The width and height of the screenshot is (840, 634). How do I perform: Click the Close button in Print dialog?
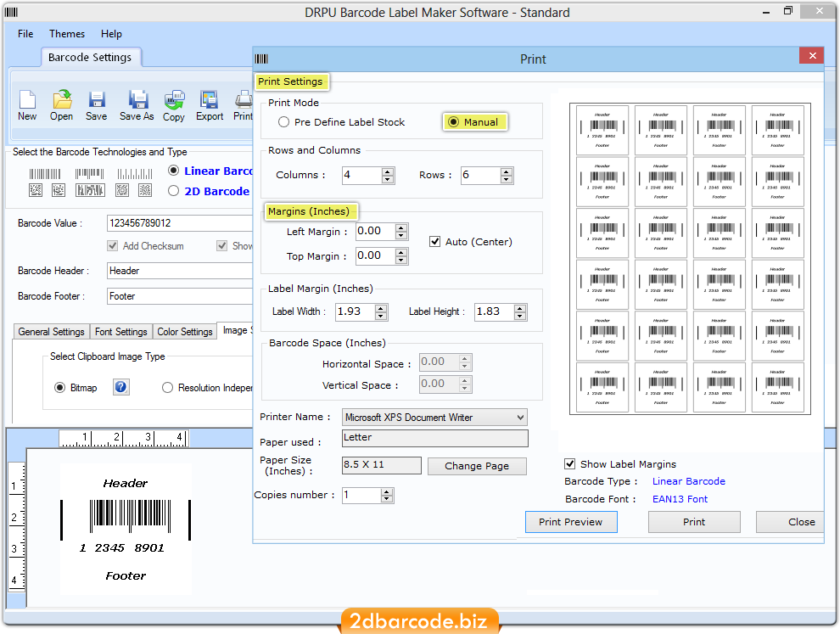(791, 522)
